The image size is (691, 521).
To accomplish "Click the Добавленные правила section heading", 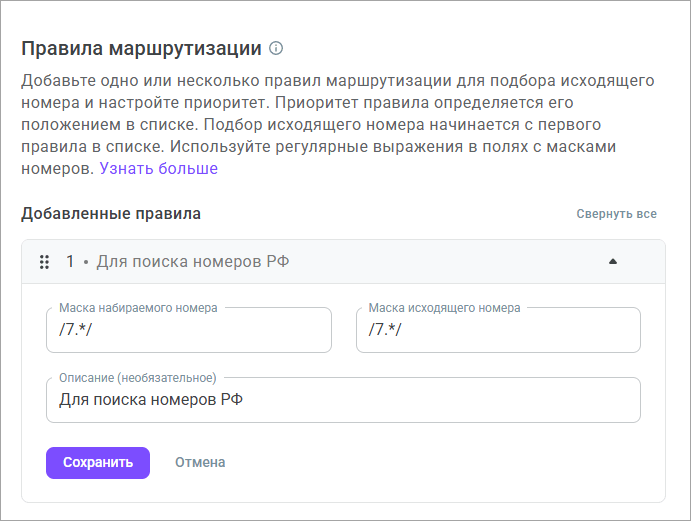I will (x=111, y=214).
